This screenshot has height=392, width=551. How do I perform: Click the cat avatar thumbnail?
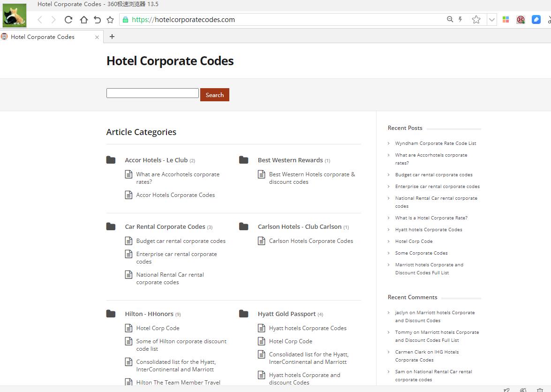tap(15, 15)
